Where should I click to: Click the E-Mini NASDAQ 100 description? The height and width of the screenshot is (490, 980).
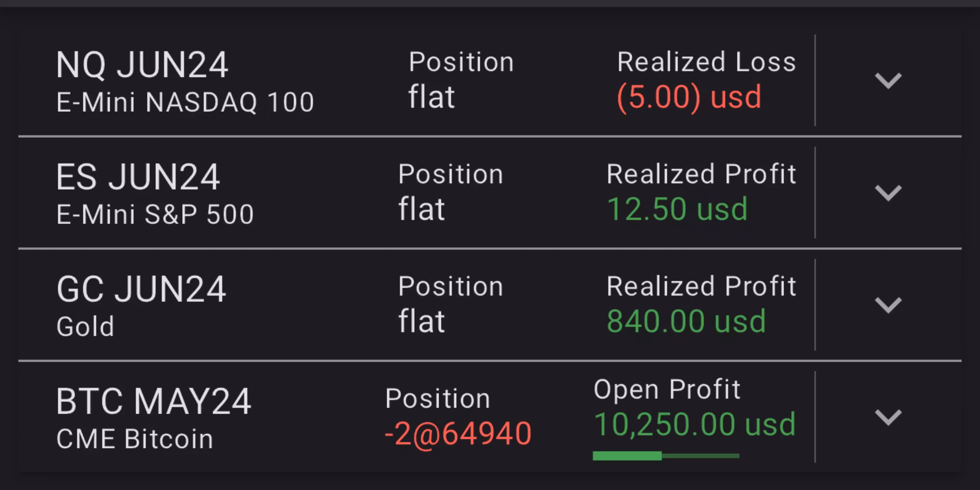click(x=185, y=102)
